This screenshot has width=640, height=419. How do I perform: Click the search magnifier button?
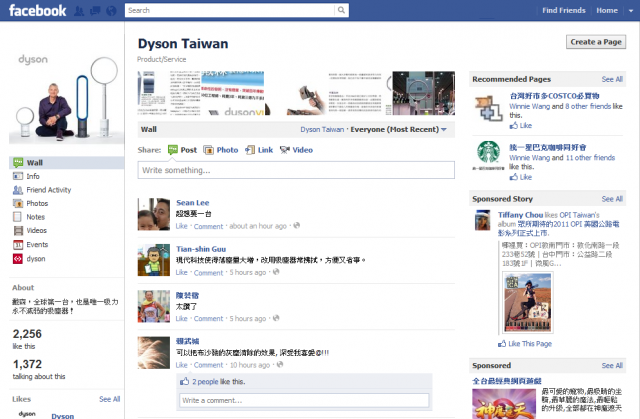[341, 10]
